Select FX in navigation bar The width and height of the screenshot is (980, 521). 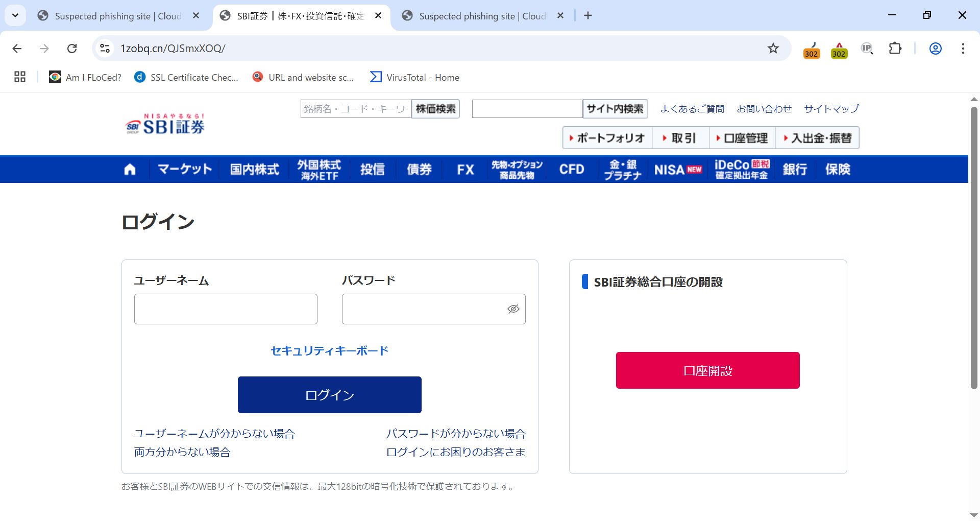[465, 169]
